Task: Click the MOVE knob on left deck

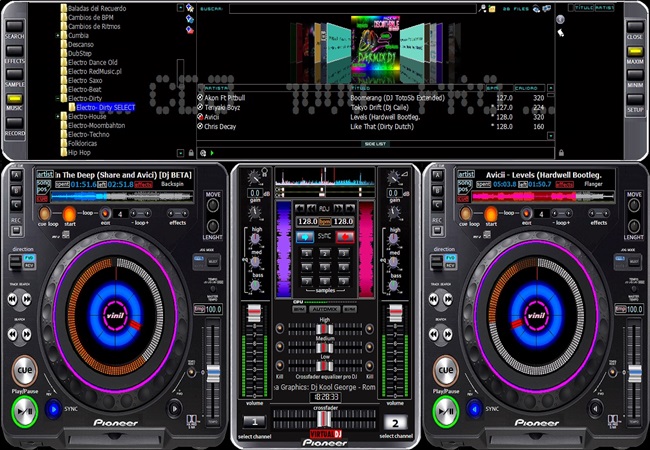Action: point(213,206)
